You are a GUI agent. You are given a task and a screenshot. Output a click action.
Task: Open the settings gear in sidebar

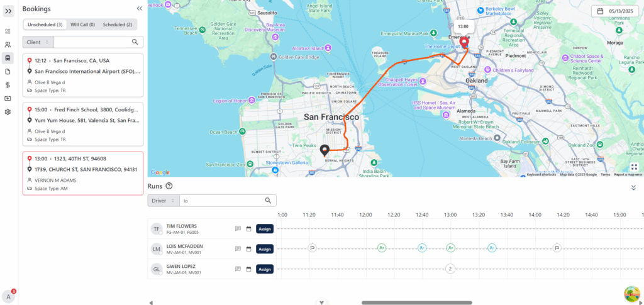click(x=8, y=112)
